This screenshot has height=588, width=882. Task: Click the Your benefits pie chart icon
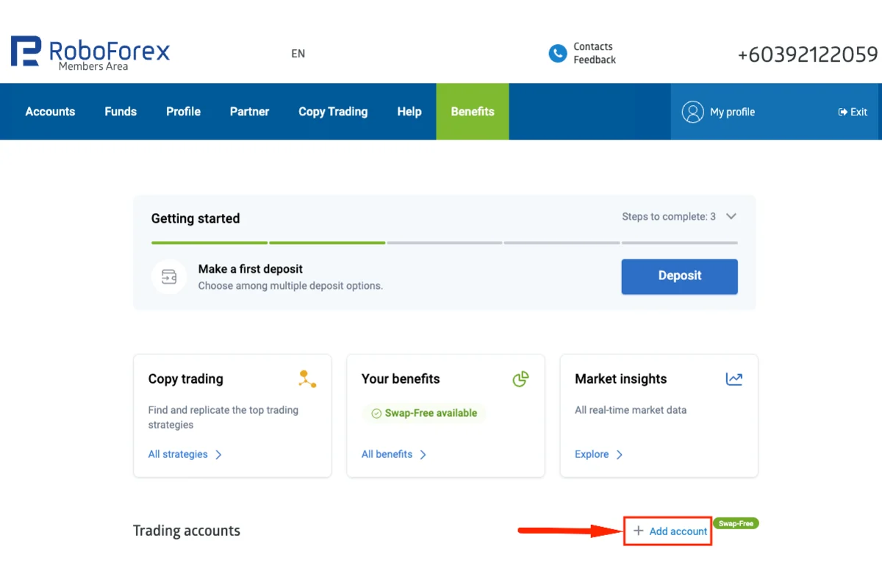(520, 379)
